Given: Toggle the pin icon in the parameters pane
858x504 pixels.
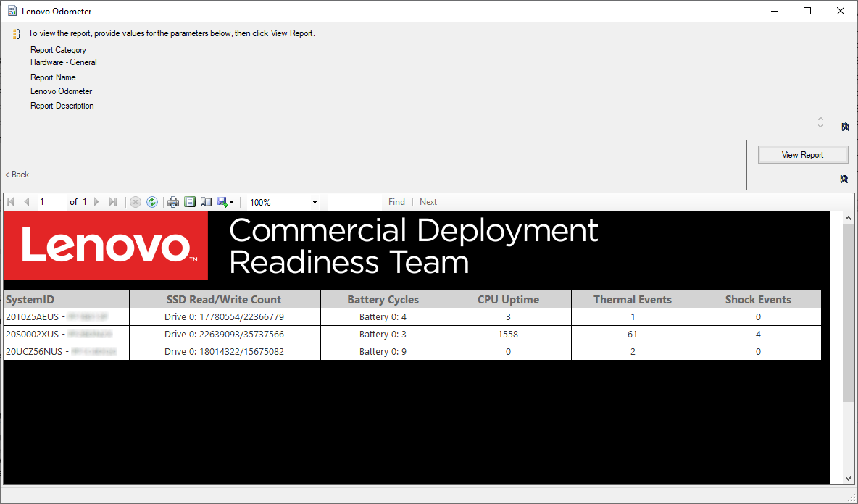Looking at the screenshot, I should pos(846,127).
